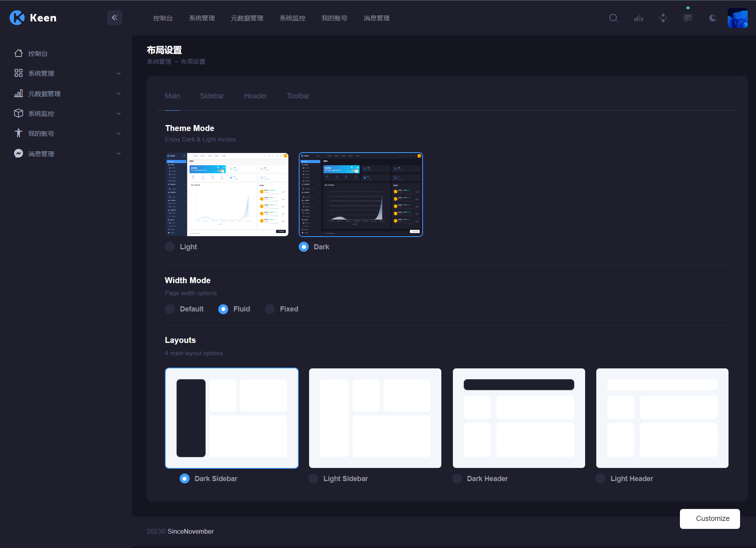756x548 pixels.
Task: Open 系统监控 in the top menu
Action: [x=292, y=18]
